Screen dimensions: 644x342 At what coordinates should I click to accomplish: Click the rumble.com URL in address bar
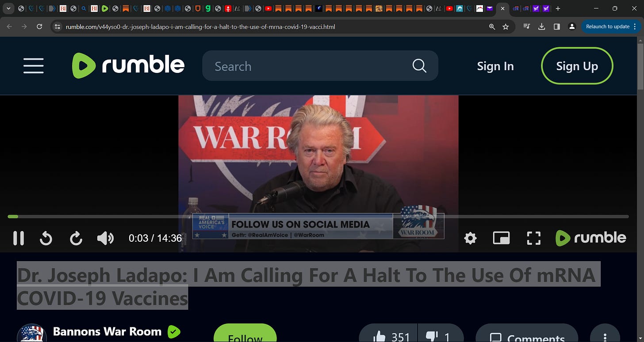[x=200, y=27]
